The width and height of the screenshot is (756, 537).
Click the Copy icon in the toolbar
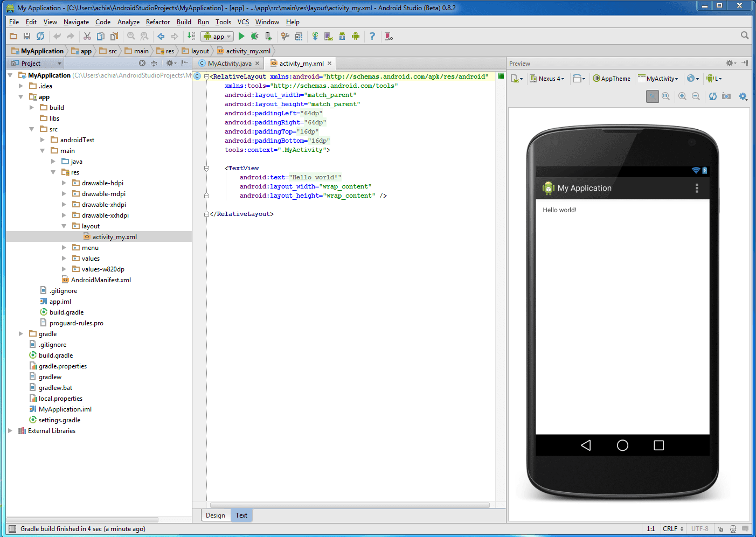click(100, 36)
